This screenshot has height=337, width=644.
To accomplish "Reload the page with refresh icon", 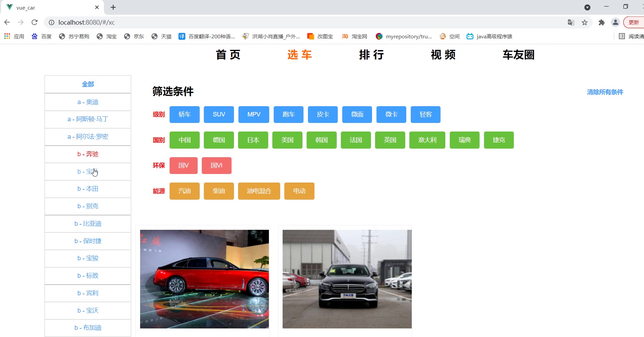I will pyautogui.click(x=35, y=22).
